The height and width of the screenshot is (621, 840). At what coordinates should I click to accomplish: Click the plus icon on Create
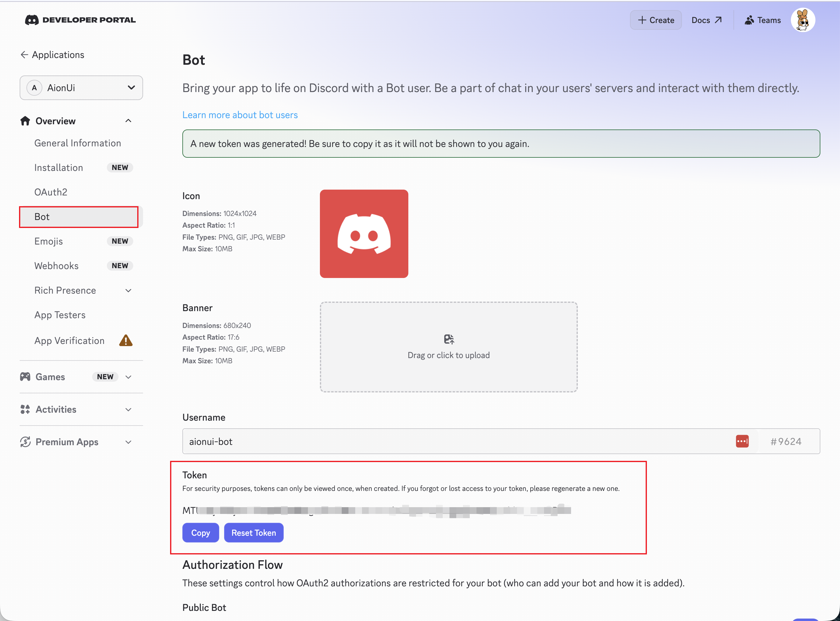tap(642, 20)
